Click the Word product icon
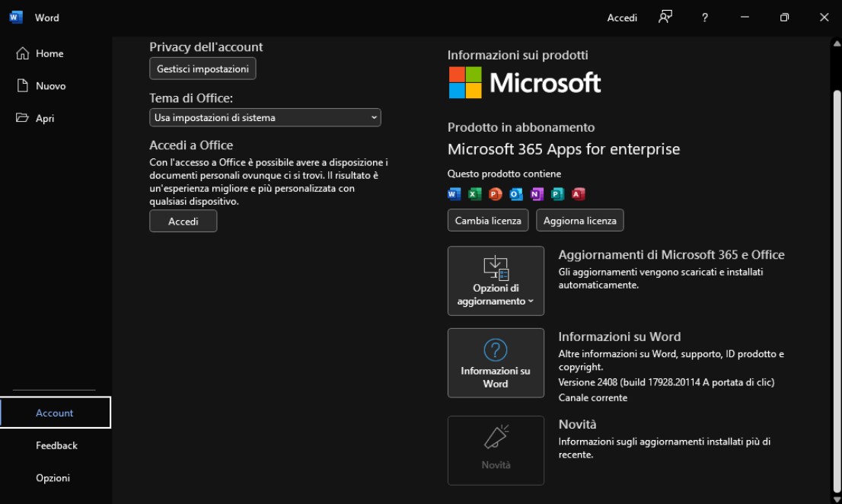Viewport: 842px width, 504px height. (x=454, y=194)
